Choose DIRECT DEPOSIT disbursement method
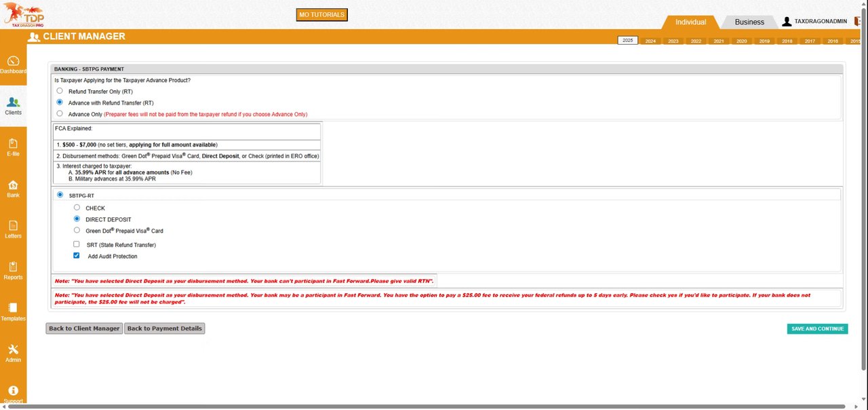Screen dimensions: 868x410 click(77, 219)
